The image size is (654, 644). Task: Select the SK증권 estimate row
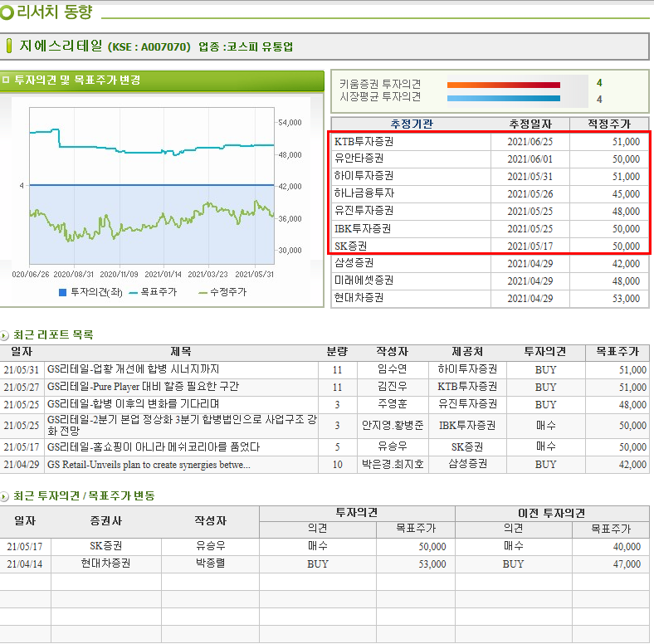490,246
